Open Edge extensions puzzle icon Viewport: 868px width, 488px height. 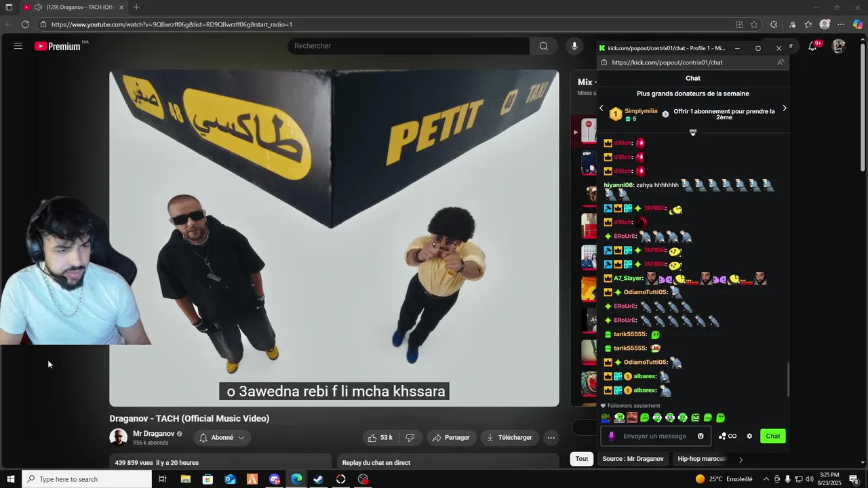coord(774,24)
